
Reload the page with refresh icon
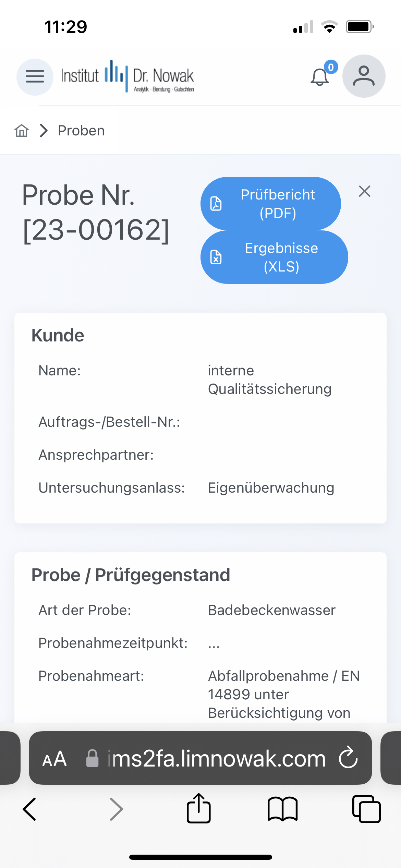[348, 758]
